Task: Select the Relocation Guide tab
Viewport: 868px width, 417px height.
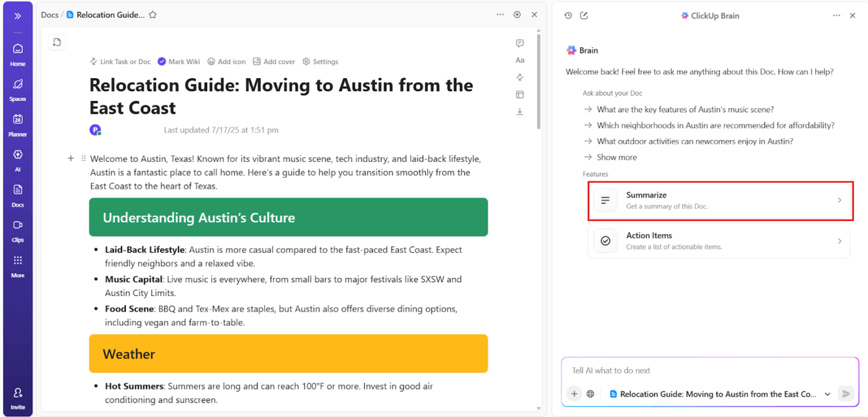Action: click(x=112, y=14)
